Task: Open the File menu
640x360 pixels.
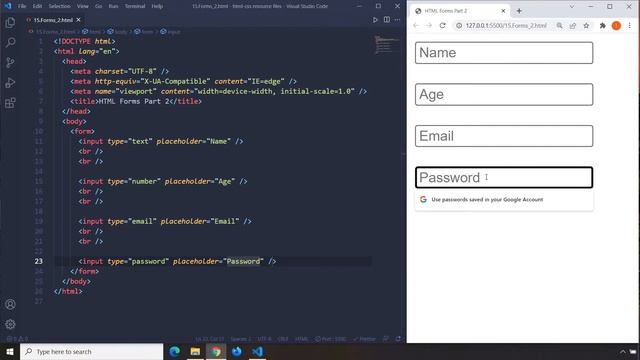Action: coord(22,6)
